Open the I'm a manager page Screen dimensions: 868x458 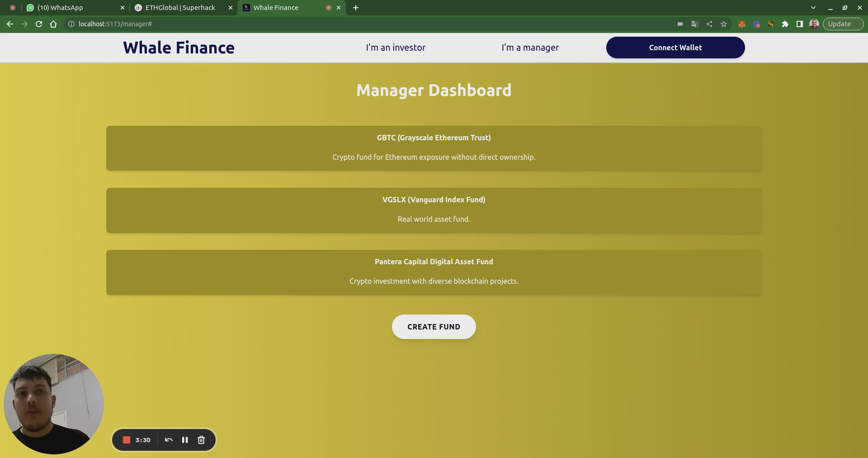point(530,48)
